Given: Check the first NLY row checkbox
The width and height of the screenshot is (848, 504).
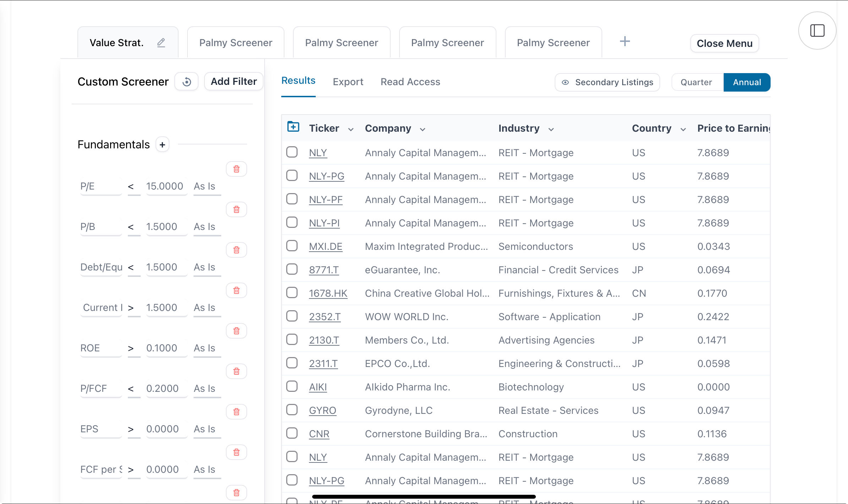Looking at the screenshot, I should click(x=292, y=152).
